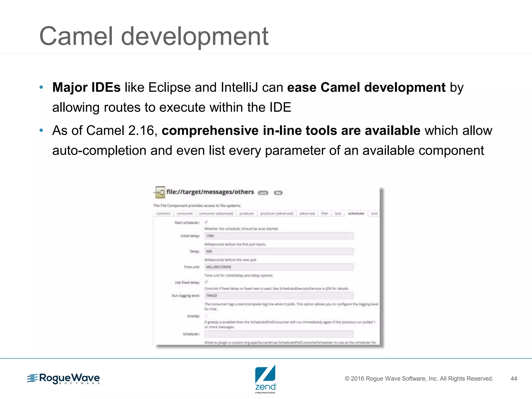Click the file://target/messages/others title
The height and width of the screenshot is (399, 532).
[210, 192]
